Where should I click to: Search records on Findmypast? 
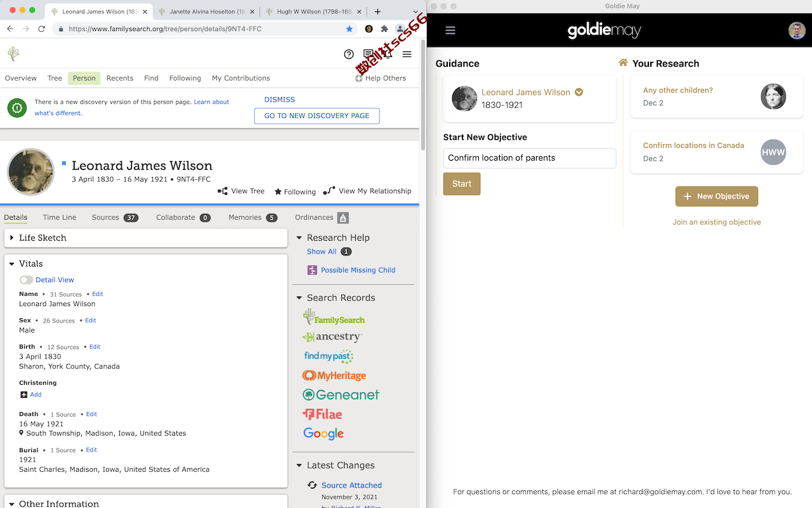coord(329,356)
